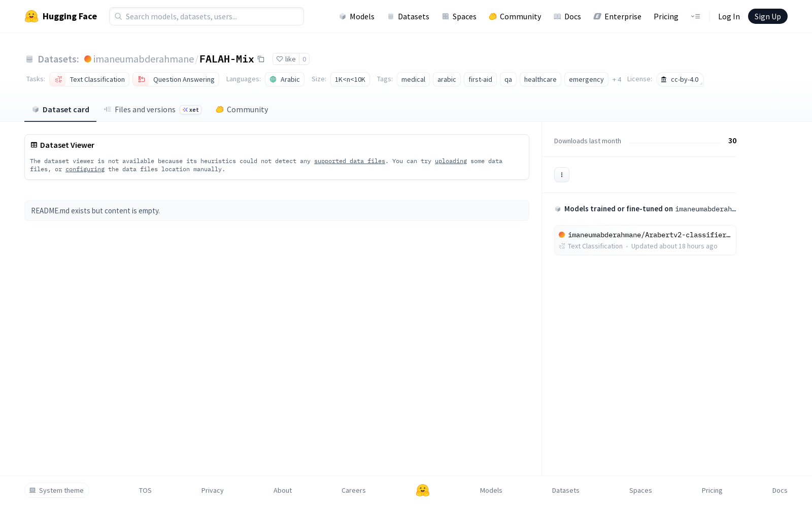Click the Text Classification task tag
This screenshot has height=508, width=812.
pos(89,79)
